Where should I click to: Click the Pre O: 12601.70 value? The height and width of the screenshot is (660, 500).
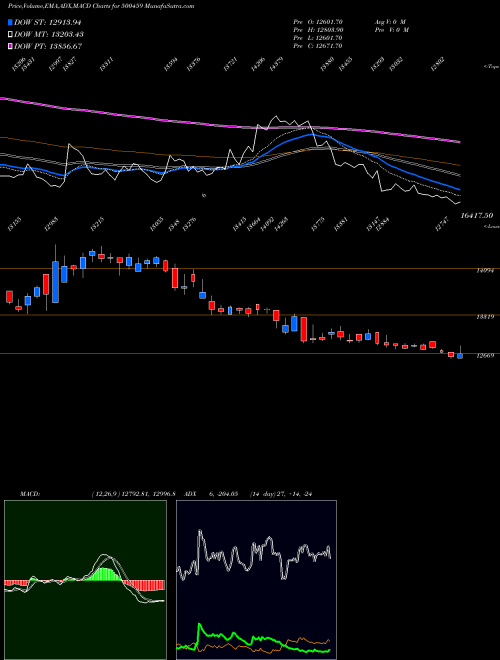318,21
